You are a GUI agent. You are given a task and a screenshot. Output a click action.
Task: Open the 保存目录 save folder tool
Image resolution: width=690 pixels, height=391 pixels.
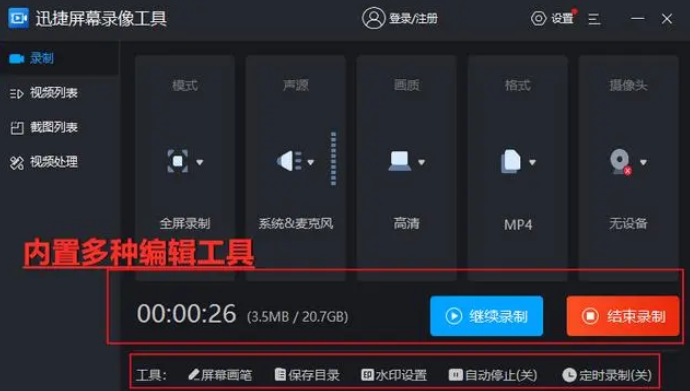(x=307, y=375)
